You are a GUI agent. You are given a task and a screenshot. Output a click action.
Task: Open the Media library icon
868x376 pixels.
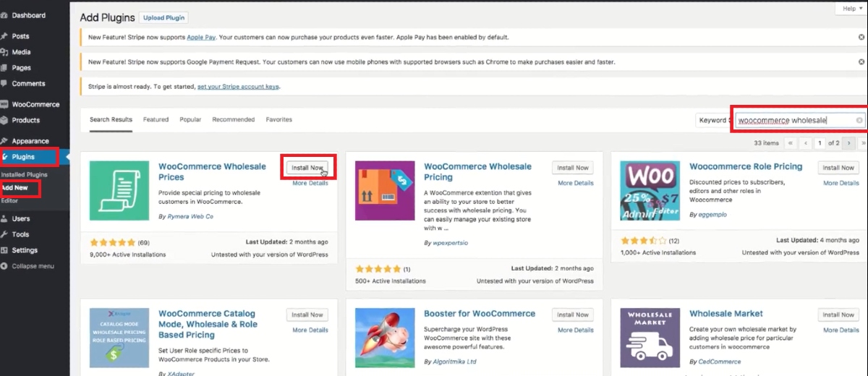click(x=4, y=52)
